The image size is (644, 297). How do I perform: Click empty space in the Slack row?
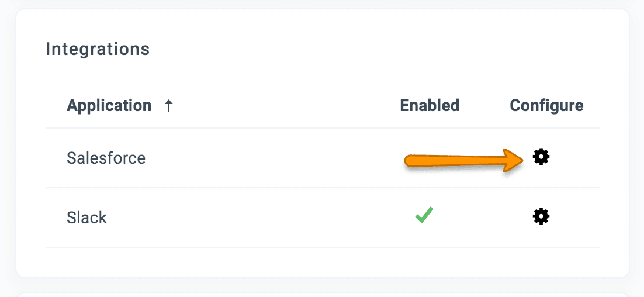263,217
